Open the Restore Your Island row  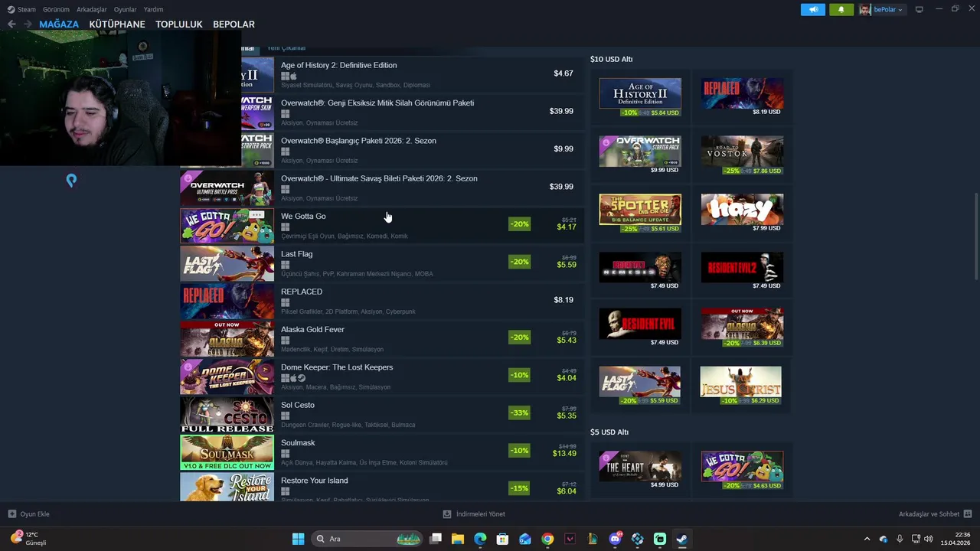381,487
